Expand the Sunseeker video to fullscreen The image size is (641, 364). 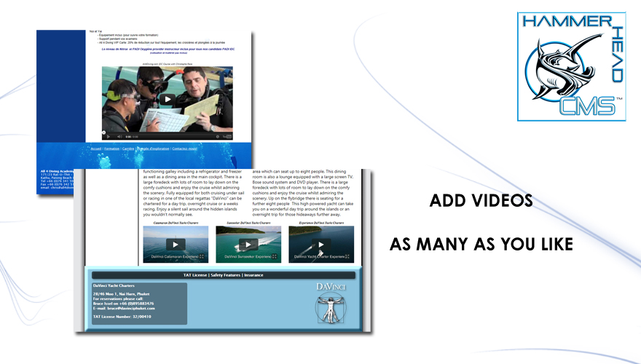point(275,257)
